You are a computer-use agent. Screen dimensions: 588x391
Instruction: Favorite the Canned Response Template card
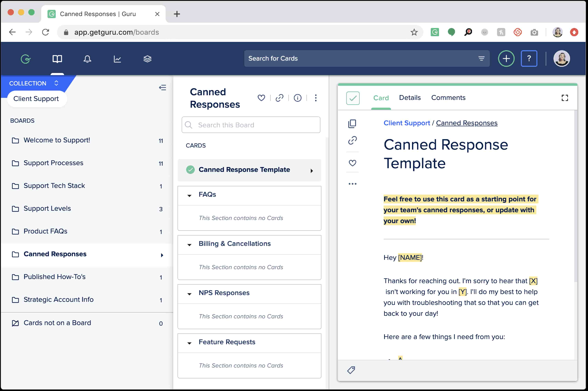(x=352, y=163)
